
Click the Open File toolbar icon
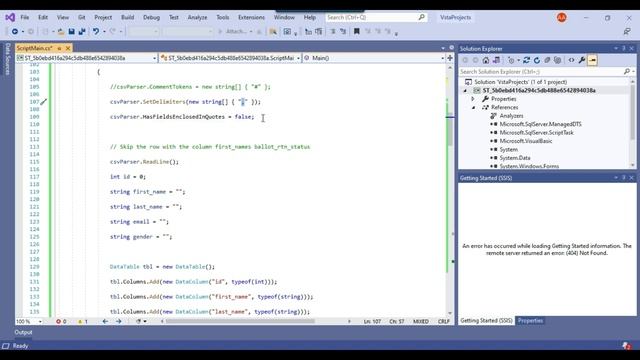pyautogui.click(x=61, y=31)
